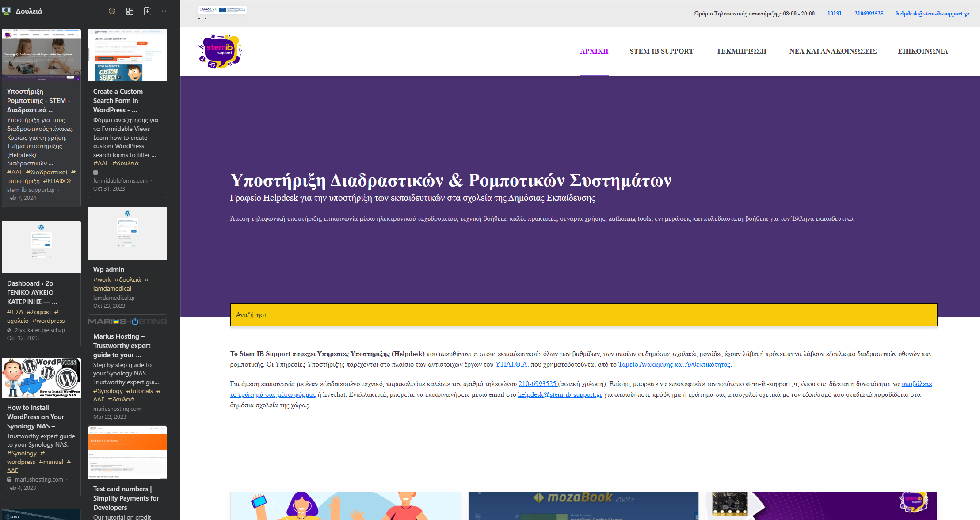Open the Wp admin card thumbnail
Screen dimensions: 980x520
coord(127,233)
